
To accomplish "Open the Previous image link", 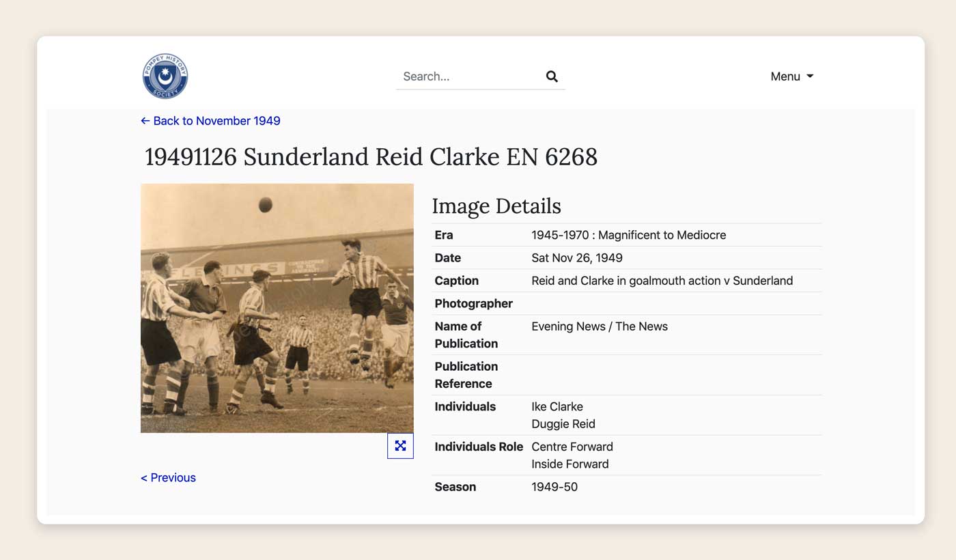I will click(168, 477).
